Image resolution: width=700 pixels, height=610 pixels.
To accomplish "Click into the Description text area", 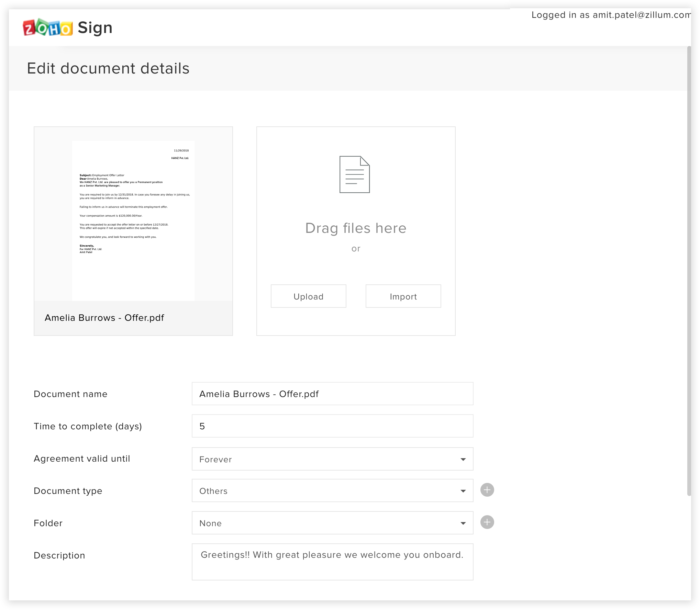I will pos(332,562).
